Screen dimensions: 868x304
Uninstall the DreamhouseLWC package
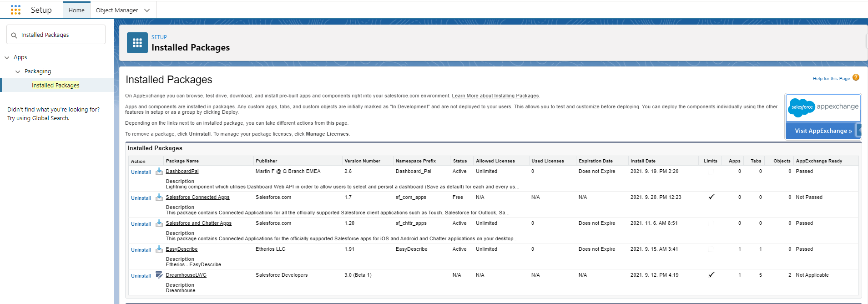[x=141, y=276]
